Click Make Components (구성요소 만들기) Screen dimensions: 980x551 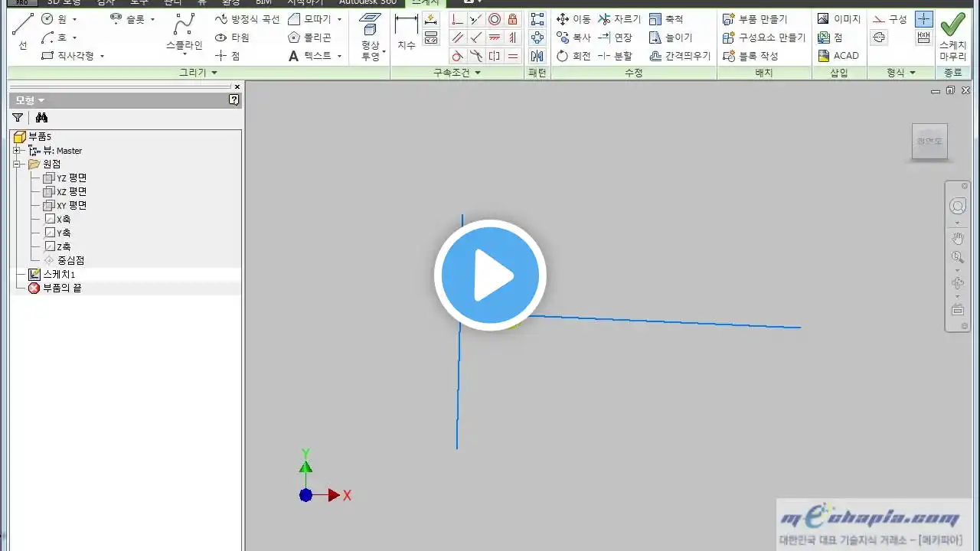coord(764,37)
